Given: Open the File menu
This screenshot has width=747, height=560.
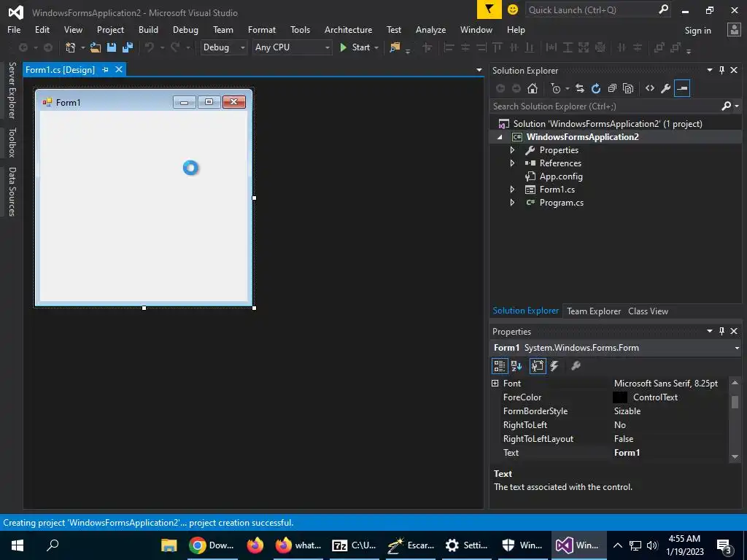Looking at the screenshot, I should [14, 29].
